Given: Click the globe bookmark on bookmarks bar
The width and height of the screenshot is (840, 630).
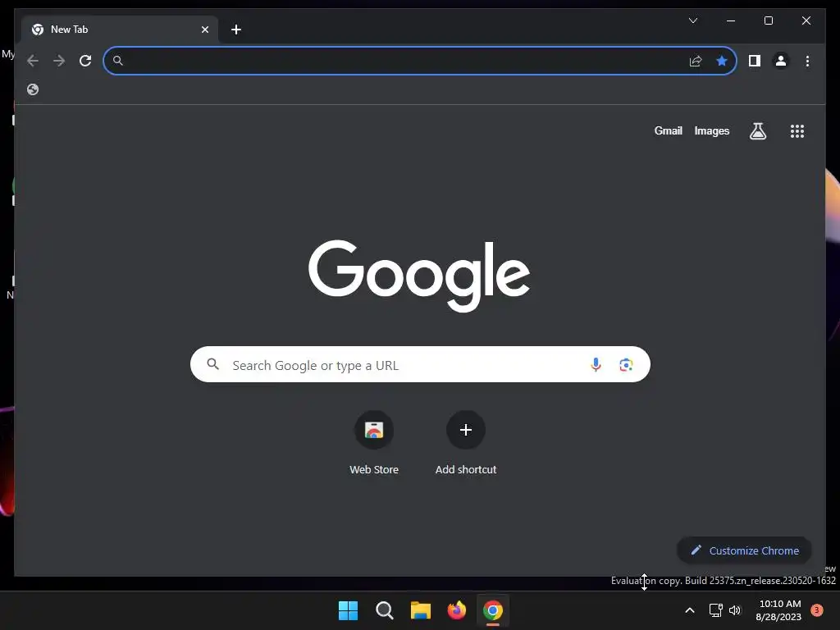Looking at the screenshot, I should 33,89.
